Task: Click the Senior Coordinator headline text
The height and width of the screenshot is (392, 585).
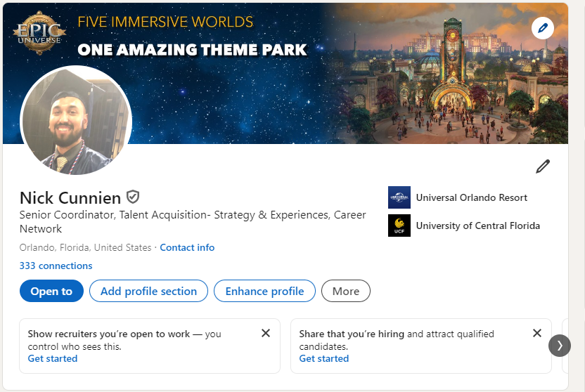Action: (x=193, y=222)
